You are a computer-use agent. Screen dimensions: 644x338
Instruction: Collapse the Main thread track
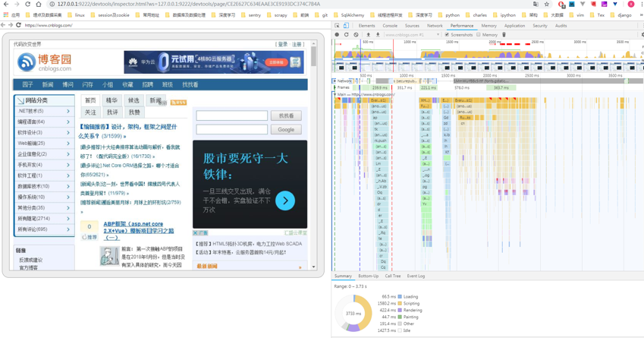pos(335,94)
